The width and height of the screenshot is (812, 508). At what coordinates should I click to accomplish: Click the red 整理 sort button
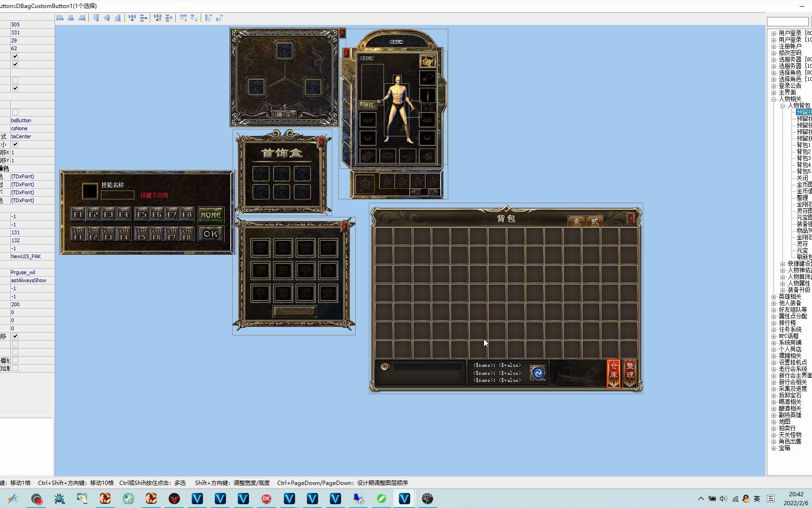pos(630,373)
